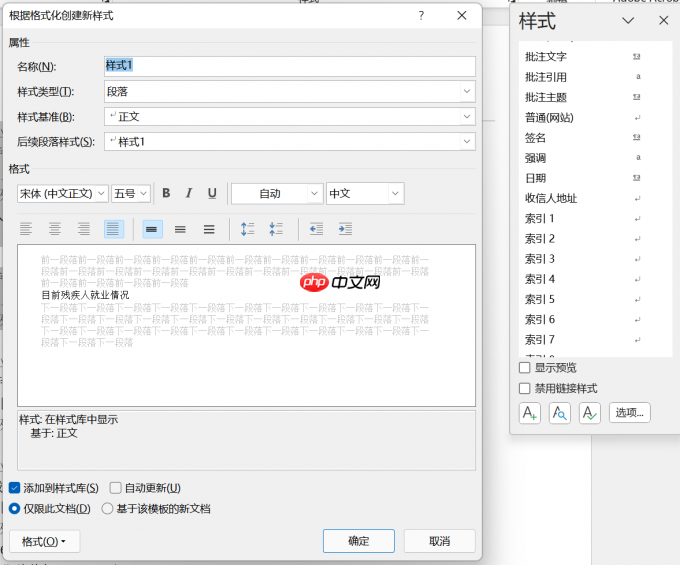Open Format (格式) menu button

(44, 541)
